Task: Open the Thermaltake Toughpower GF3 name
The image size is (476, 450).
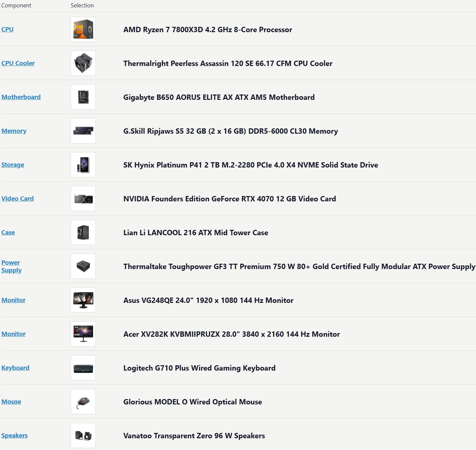Action: tap(299, 266)
